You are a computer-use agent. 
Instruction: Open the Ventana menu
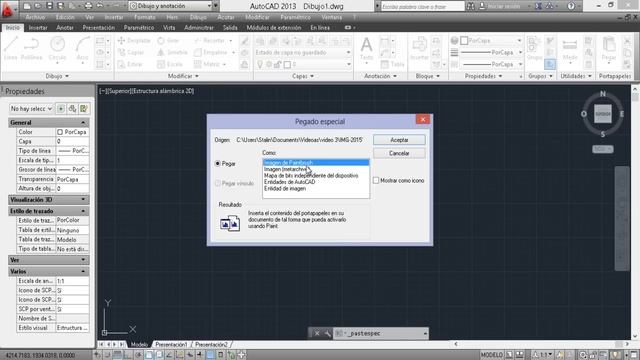(x=331, y=17)
